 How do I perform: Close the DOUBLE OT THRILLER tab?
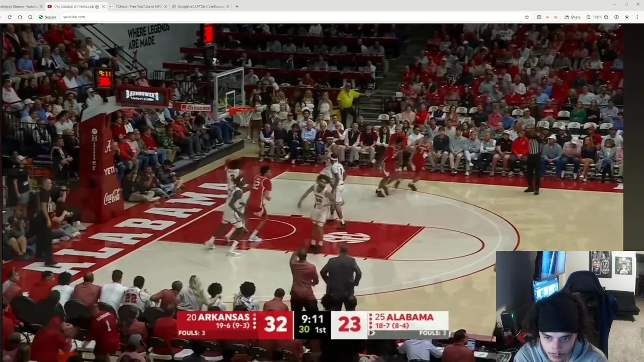[103, 7]
